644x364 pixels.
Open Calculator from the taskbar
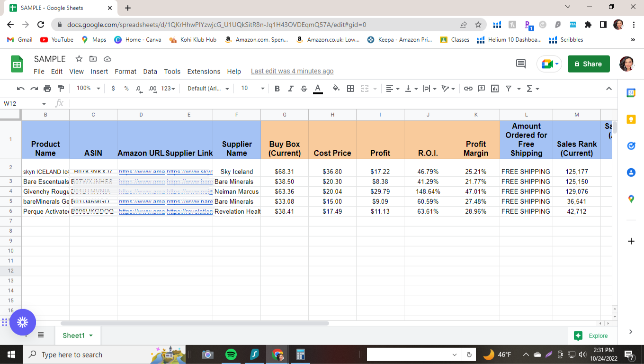pos(300,355)
